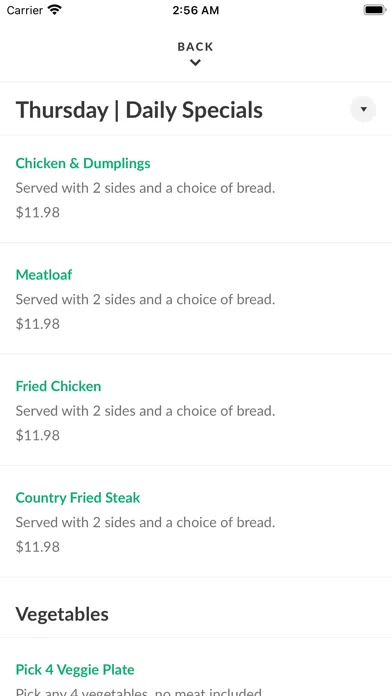Tap the Fried Chicken price $11.98

point(38,435)
